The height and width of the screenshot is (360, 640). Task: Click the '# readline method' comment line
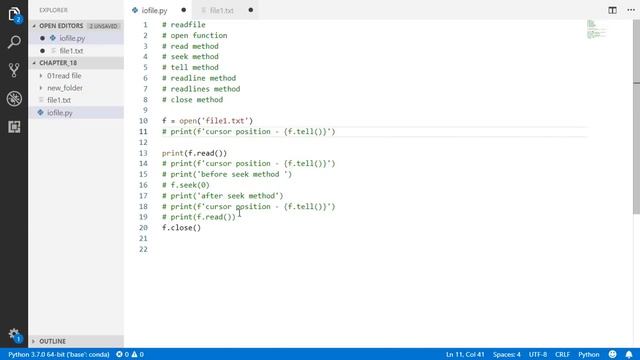(199, 78)
